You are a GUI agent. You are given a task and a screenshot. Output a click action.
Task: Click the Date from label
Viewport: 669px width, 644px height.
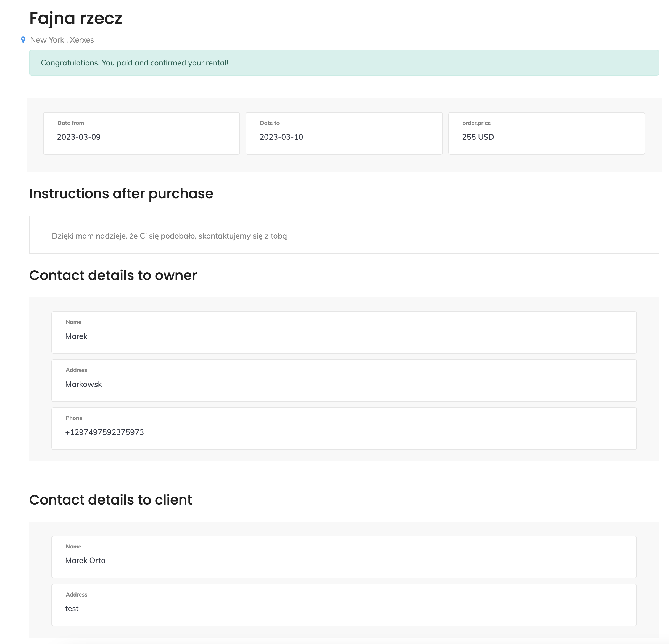click(x=71, y=123)
